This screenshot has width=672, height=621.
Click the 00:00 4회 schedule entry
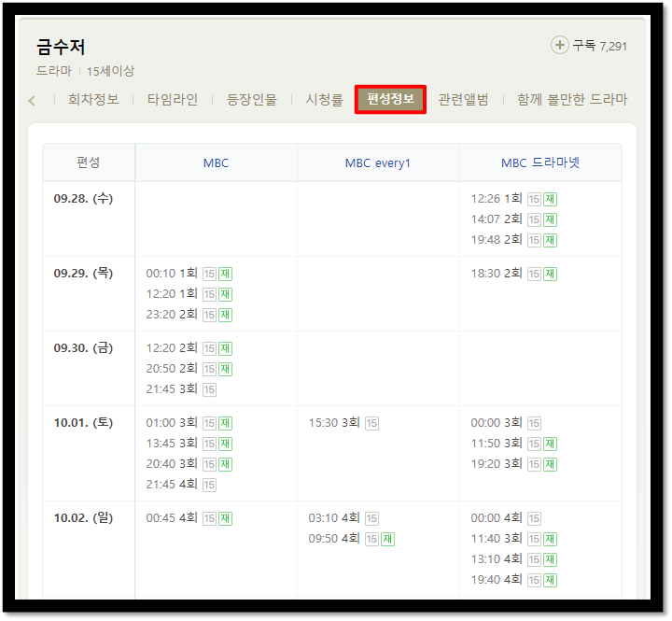click(x=497, y=517)
